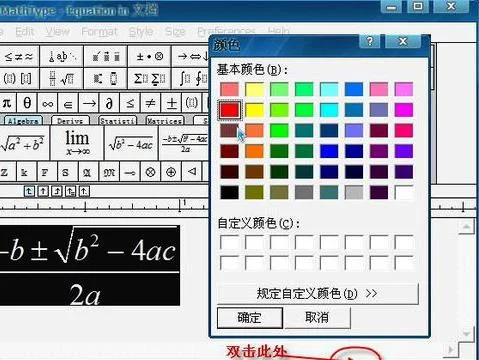
Task: Open the operator symbols palette (±•⊗)
Action: click(149, 57)
